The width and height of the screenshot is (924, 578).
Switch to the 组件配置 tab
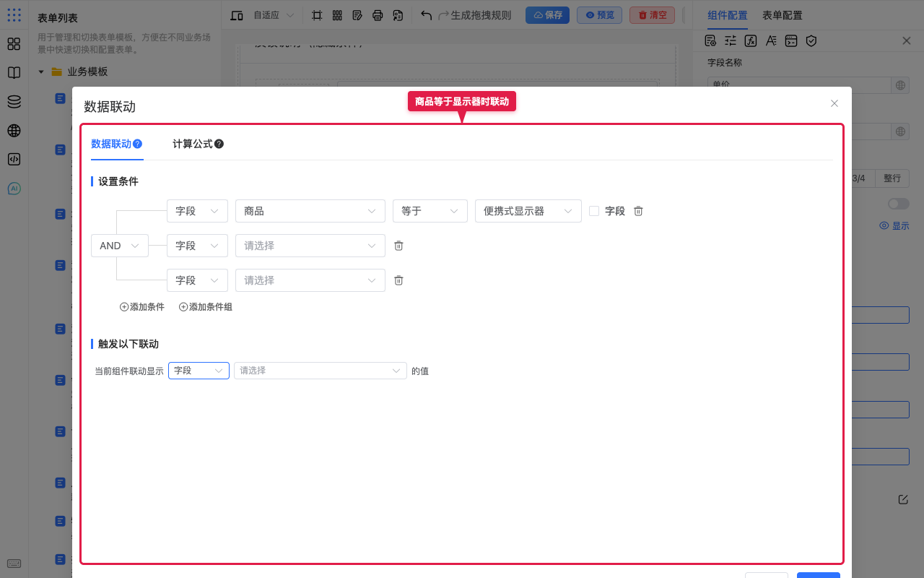point(728,15)
